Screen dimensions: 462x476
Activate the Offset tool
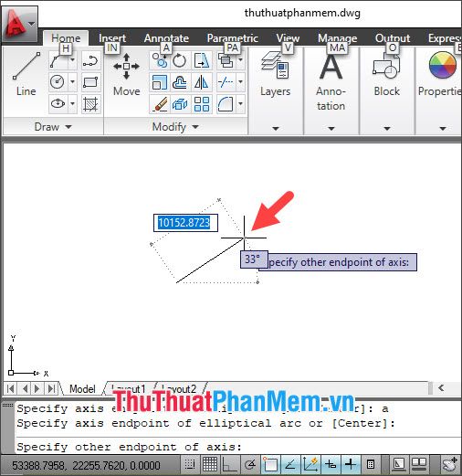click(x=180, y=82)
